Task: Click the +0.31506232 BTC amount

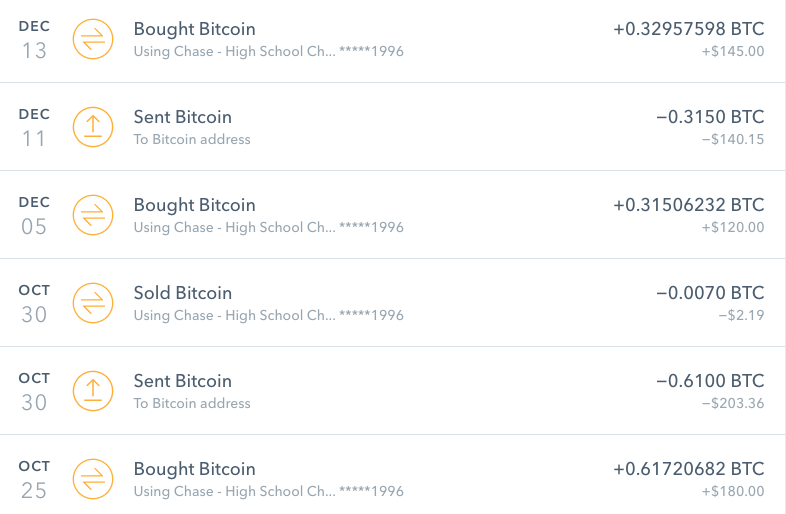Action: (688, 205)
